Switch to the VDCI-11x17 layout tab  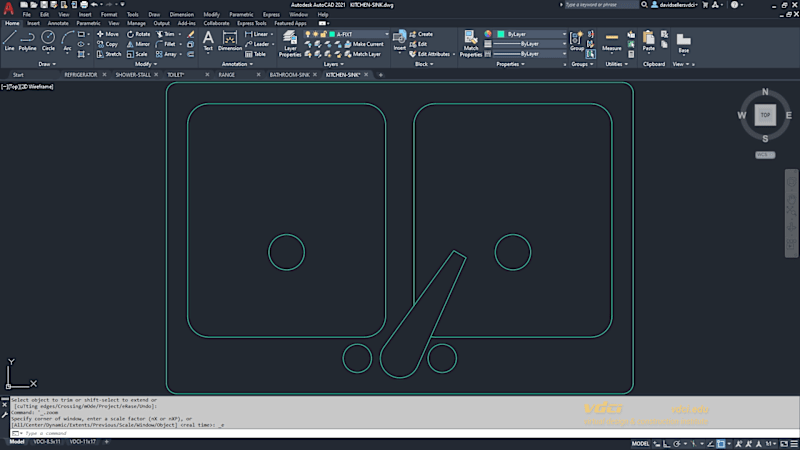(82, 442)
